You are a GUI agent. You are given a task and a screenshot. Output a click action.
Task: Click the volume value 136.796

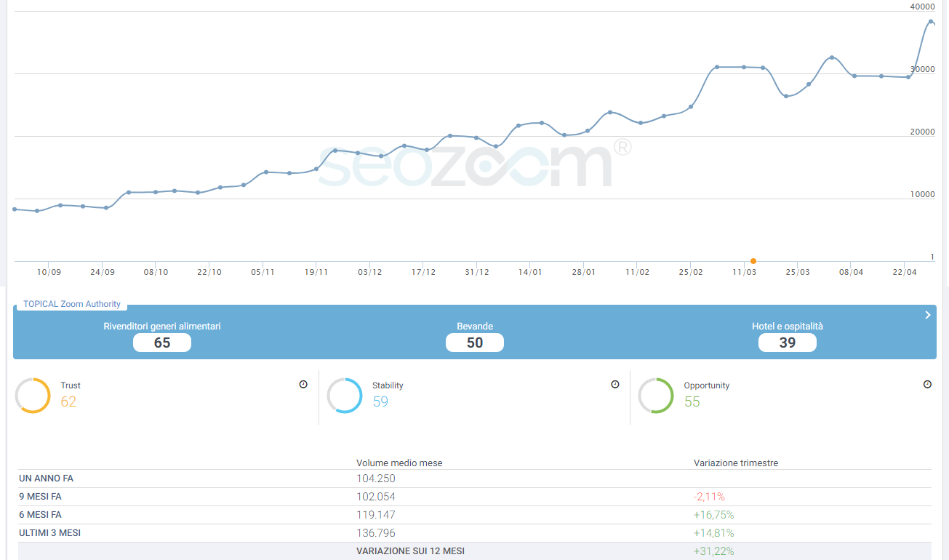(376, 533)
